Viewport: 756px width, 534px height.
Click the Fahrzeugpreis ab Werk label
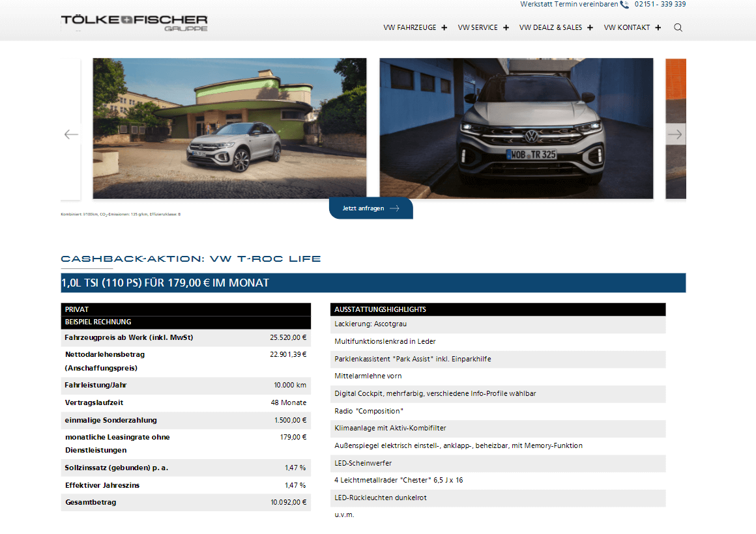[x=129, y=337]
